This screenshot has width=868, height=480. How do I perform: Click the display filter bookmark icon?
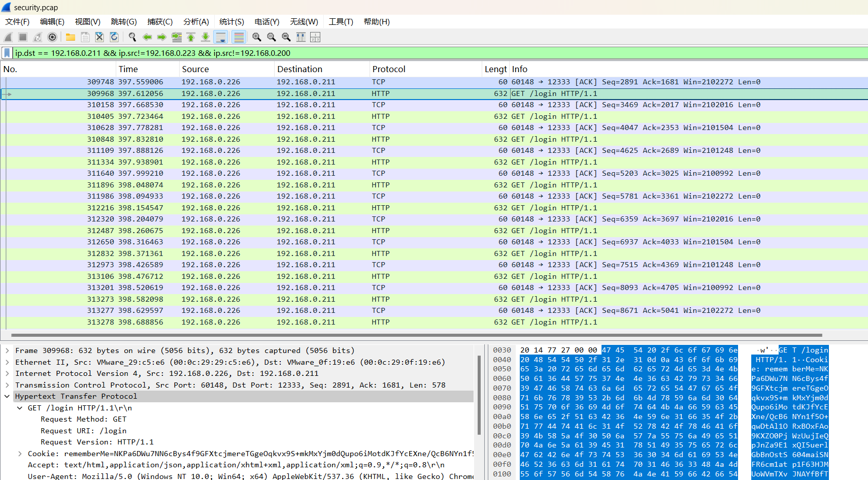coord(7,53)
